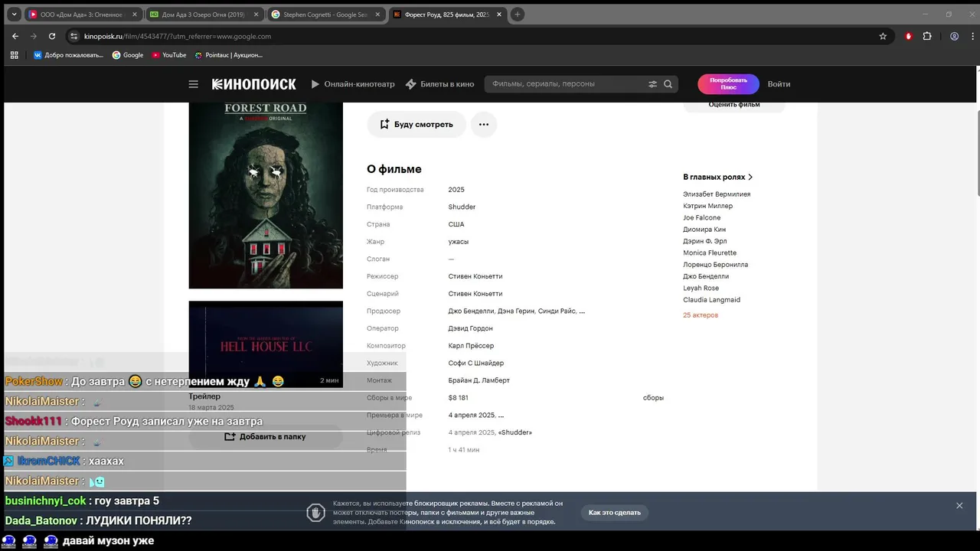
Task: Open advanced search filters icon
Action: pyautogui.click(x=653, y=84)
